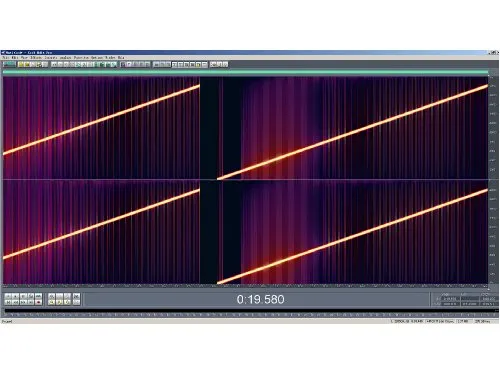Click the Zoom Out Full magnifier button
The width and height of the screenshot is (500, 375).
pos(67,296)
